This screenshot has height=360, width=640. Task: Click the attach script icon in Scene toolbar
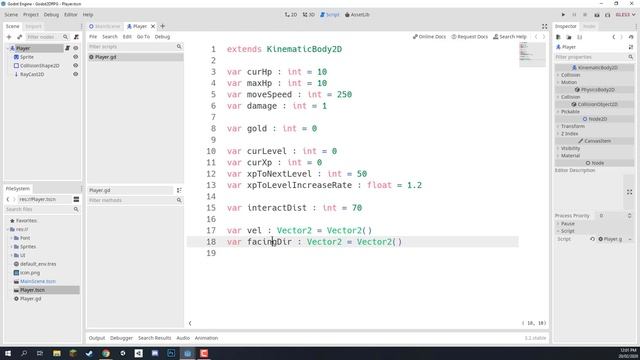click(76, 37)
